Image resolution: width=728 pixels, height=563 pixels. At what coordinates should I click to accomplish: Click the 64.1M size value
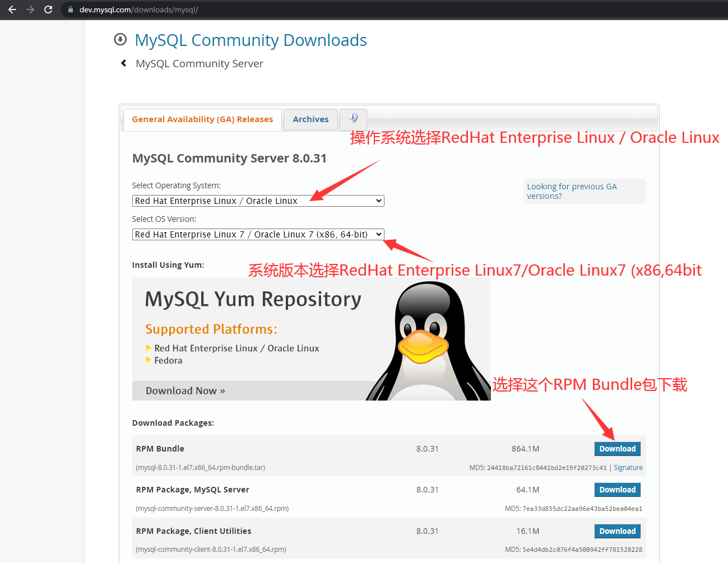point(528,490)
